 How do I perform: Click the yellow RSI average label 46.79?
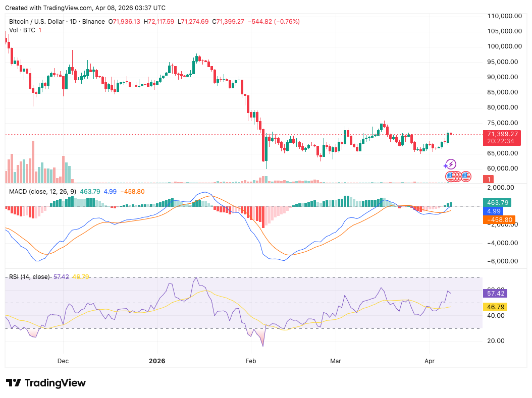click(495, 306)
